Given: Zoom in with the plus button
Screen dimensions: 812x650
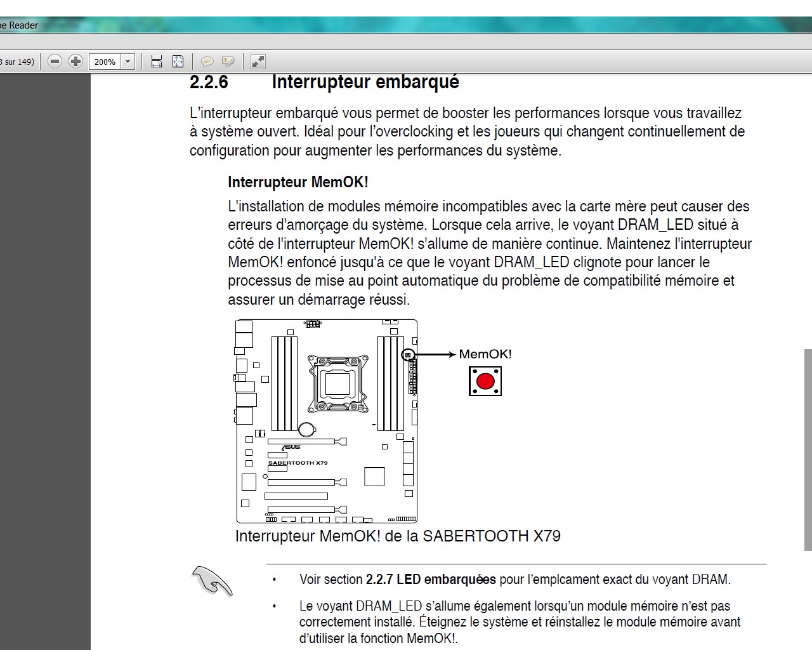Looking at the screenshot, I should (x=75, y=62).
